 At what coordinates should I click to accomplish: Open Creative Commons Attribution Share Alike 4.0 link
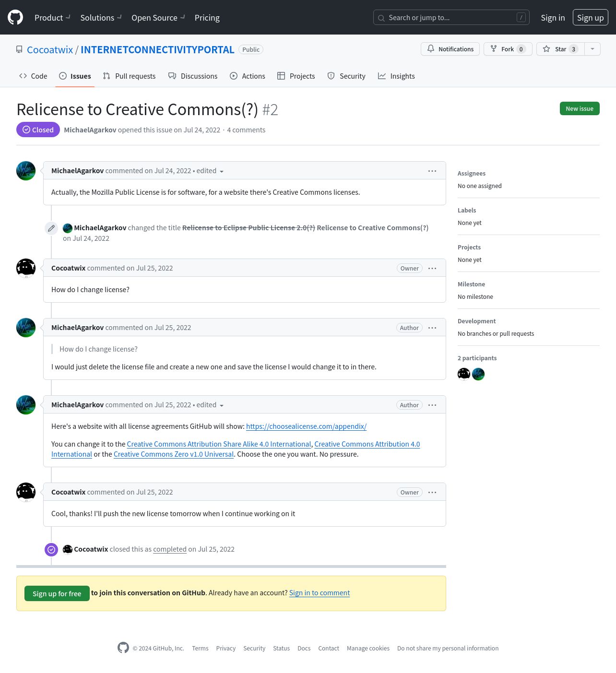[219, 444]
